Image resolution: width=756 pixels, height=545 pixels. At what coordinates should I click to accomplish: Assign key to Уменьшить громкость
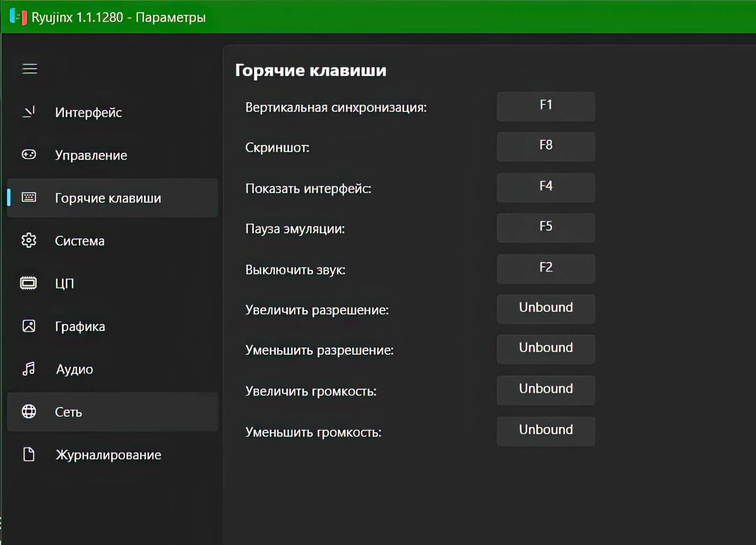(x=546, y=431)
